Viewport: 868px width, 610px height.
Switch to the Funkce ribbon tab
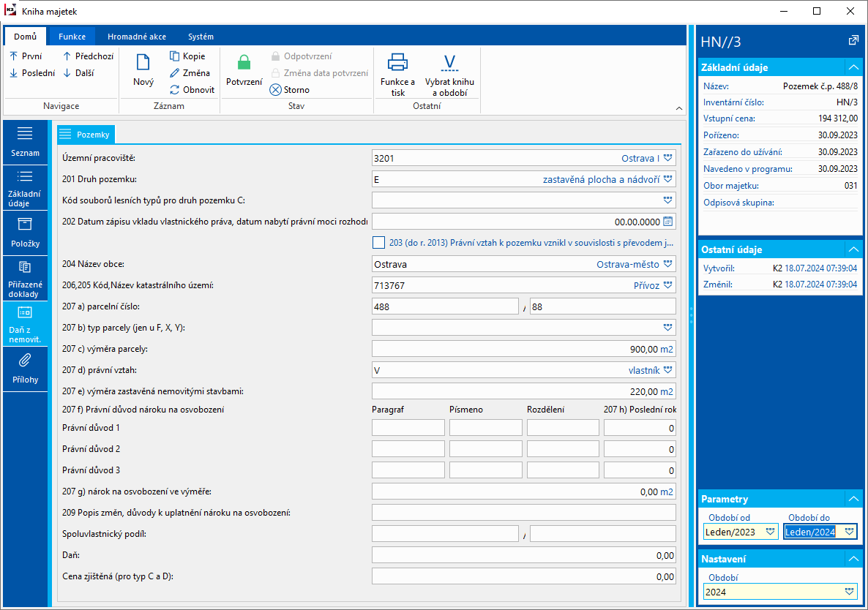point(72,37)
